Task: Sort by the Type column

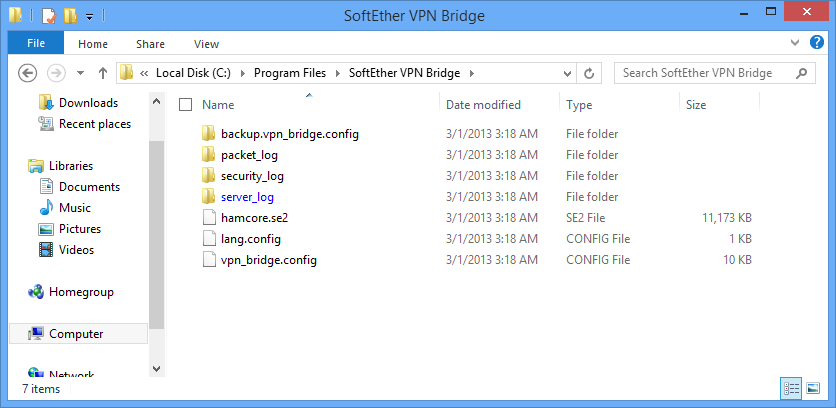Action: (579, 105)
